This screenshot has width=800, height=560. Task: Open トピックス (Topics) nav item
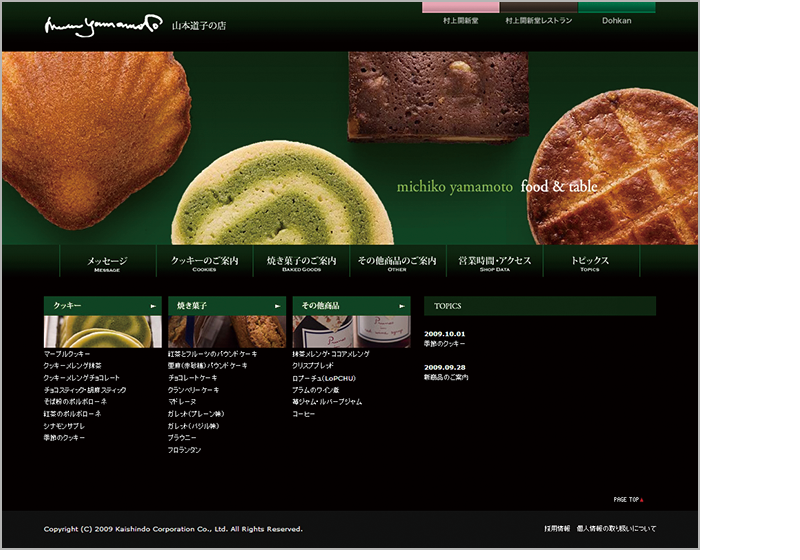pos(591,262)
